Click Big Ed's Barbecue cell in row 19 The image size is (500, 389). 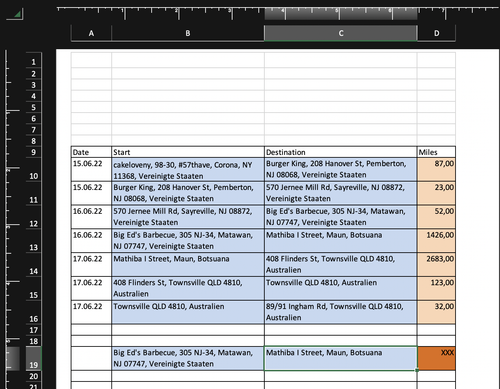188,358
